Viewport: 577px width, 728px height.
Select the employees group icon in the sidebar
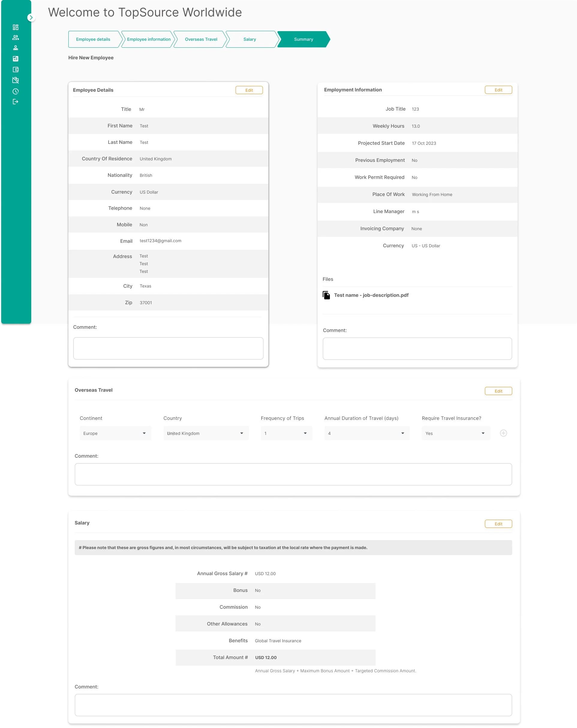click(x=15, y=37)
